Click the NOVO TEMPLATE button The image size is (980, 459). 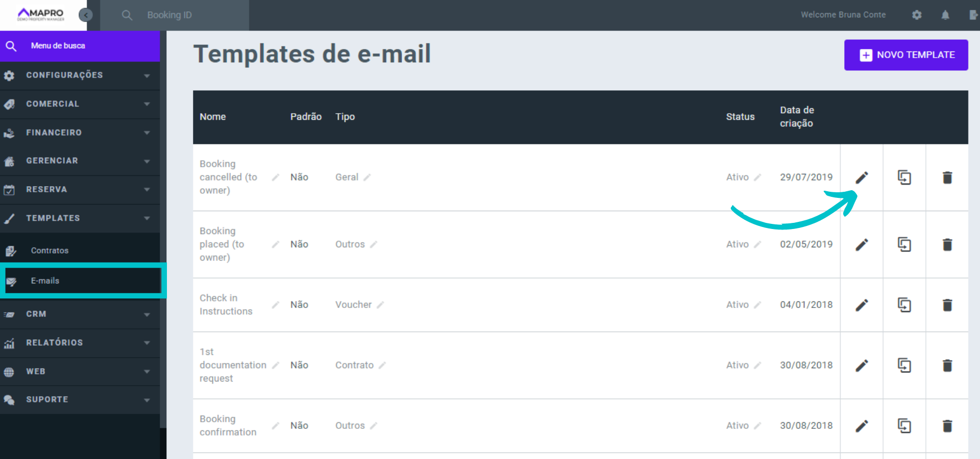[x=906, y=55]
